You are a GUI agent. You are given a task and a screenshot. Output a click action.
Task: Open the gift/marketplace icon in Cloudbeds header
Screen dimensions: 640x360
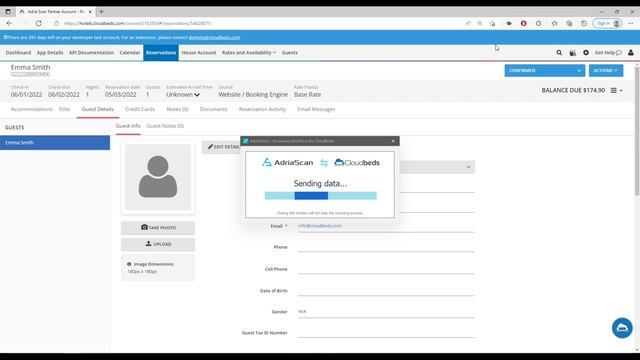pos(573,53)
